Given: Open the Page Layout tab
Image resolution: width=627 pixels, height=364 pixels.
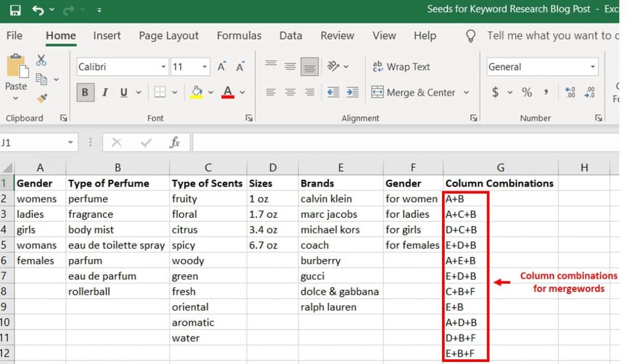Looking at the screenshot, I should pos(168,36).
